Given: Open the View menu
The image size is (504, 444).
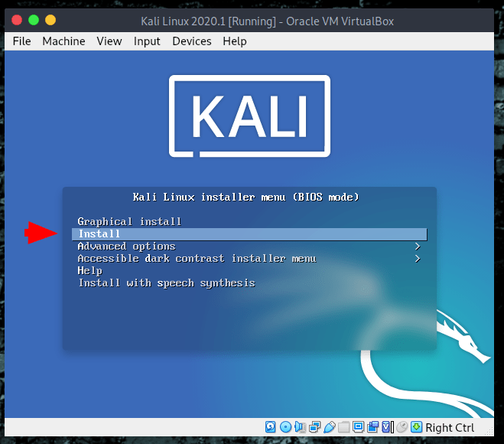Looking at the screenshot, I should click(x=109, y=41).
